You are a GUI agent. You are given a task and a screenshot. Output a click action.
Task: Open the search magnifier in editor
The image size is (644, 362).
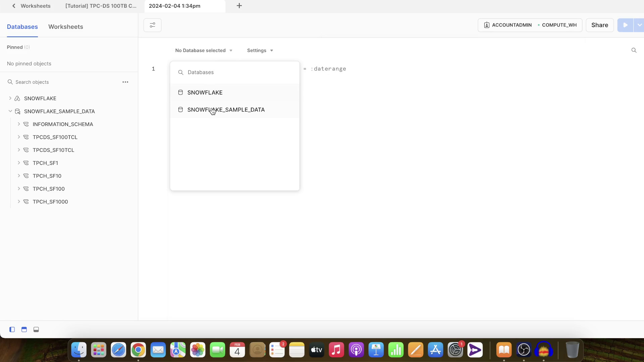(x=634, y=50)
